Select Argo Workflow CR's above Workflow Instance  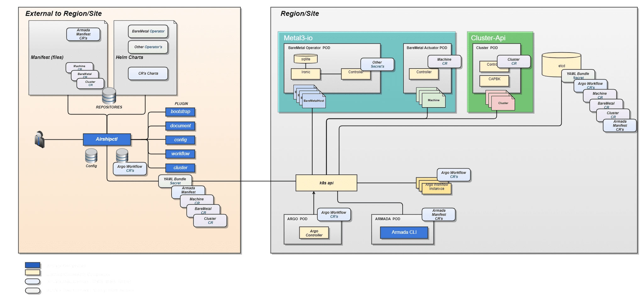point(454,175)
